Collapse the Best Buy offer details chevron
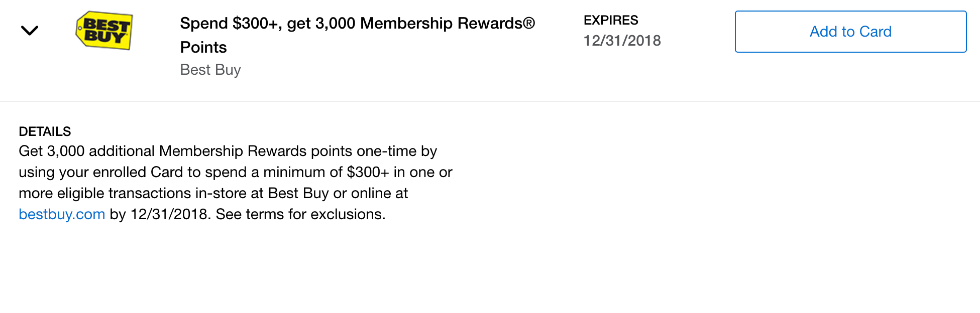Viewport: 980px width, 313px height. tap(30, 31)
